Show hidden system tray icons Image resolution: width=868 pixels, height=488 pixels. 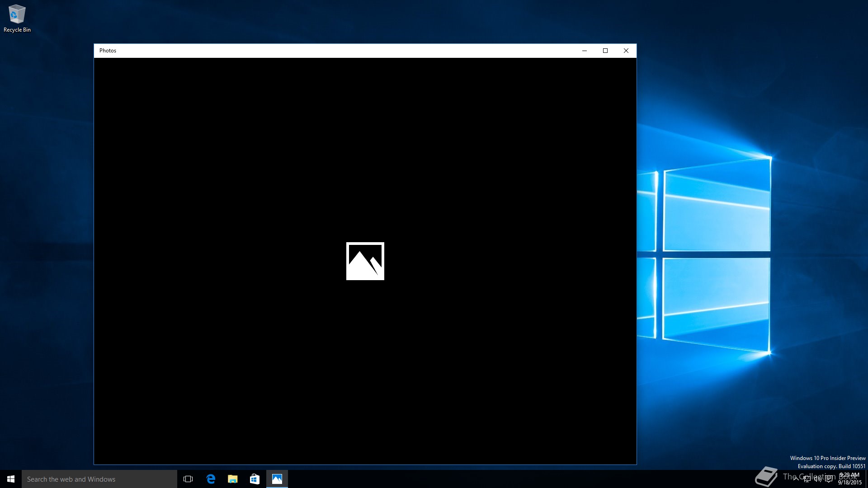tap(796, 479)
